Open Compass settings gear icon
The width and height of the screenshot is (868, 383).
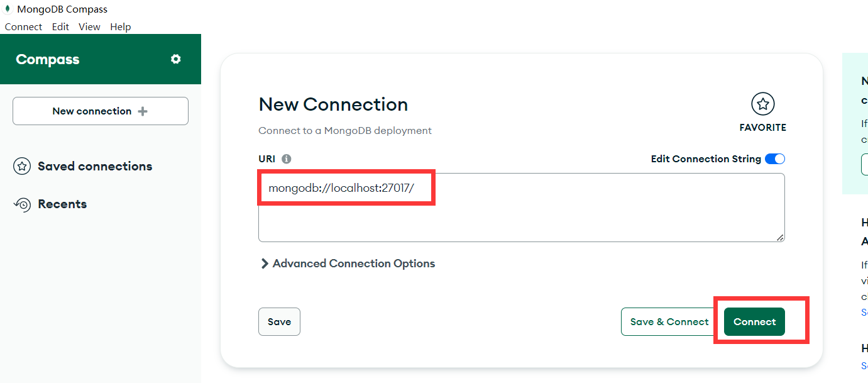[x=176, y=59]
